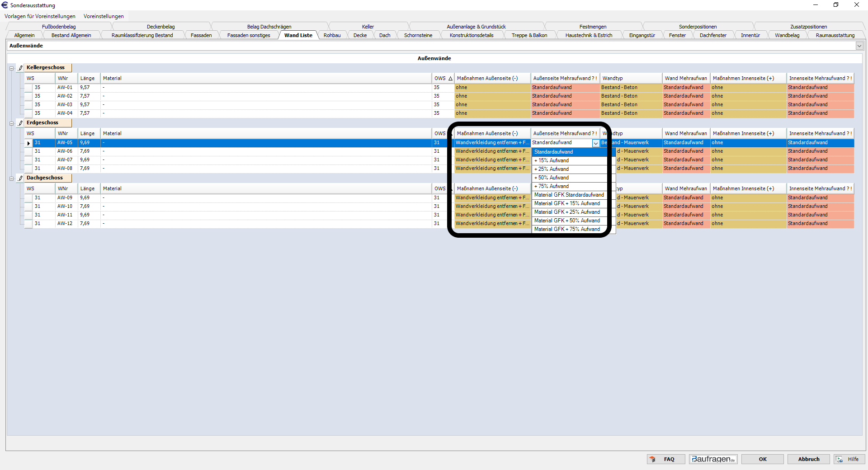Confirm with the OK button

[762, 459]
